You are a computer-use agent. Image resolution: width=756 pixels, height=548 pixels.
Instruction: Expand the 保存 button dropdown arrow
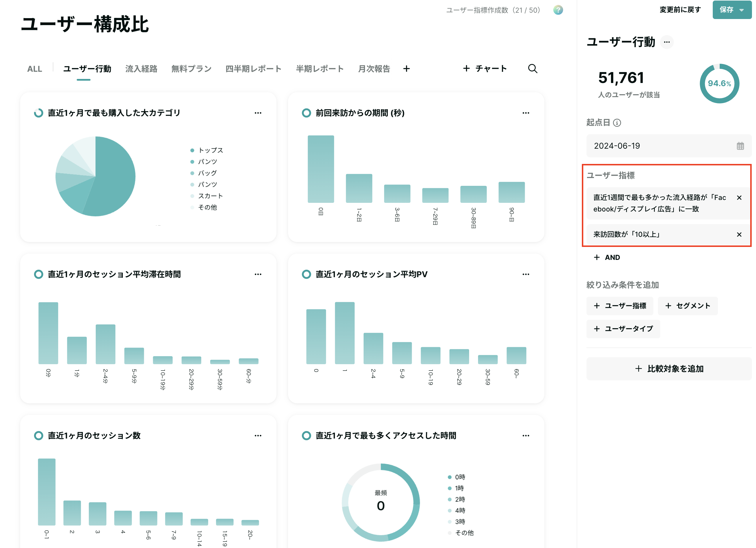click(x=742, y=10)
